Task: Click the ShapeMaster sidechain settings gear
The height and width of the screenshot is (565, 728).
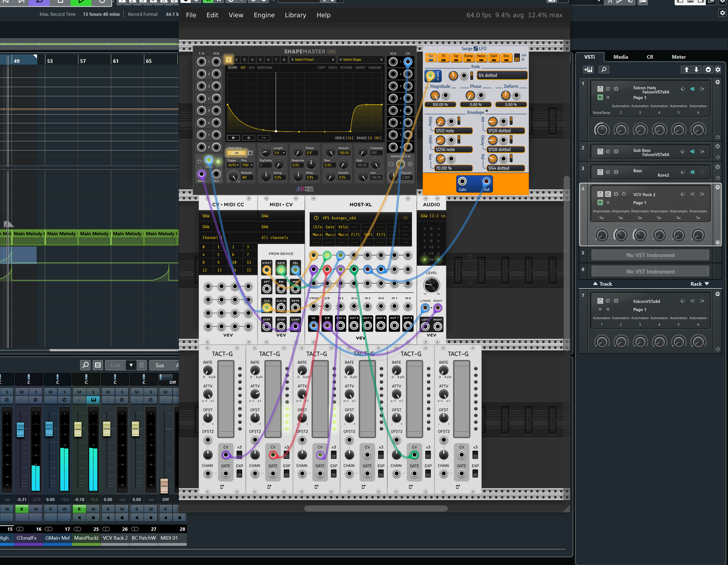Action: (410, 164)
